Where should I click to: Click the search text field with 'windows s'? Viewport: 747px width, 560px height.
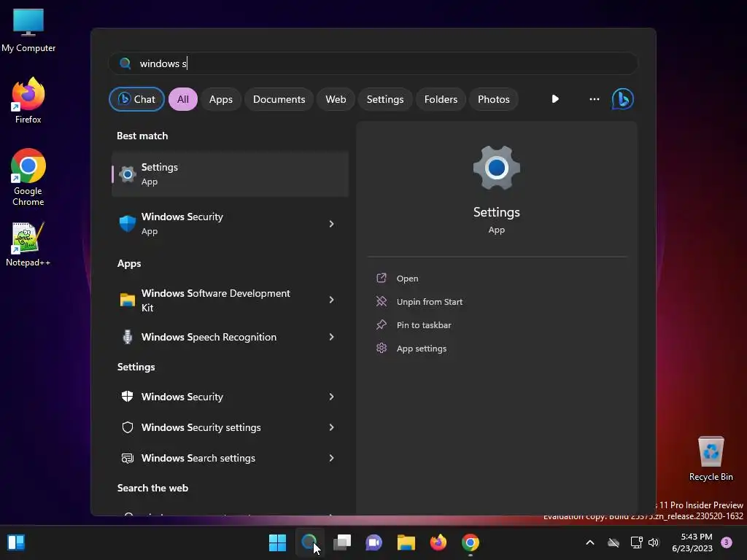click(373, 63)
